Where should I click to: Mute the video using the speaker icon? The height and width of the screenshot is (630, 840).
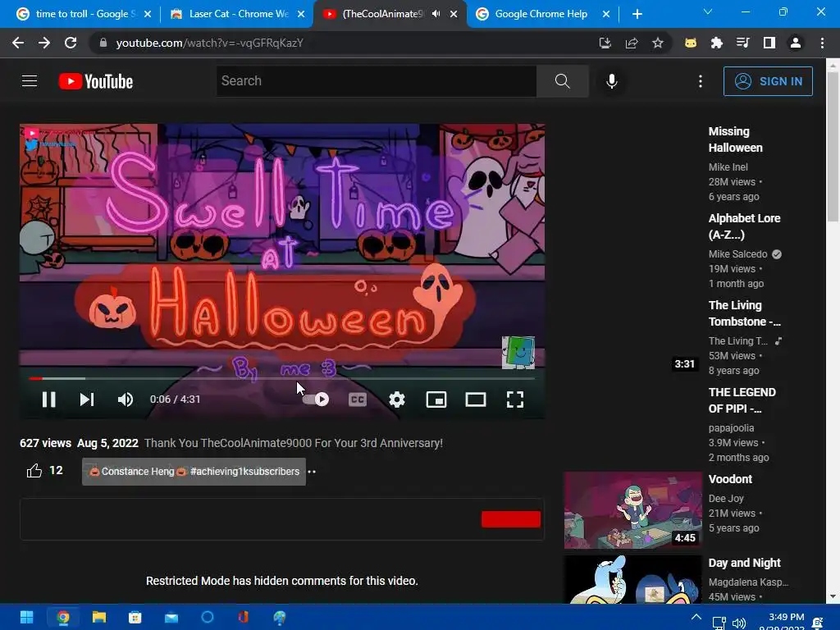(126, 399)
